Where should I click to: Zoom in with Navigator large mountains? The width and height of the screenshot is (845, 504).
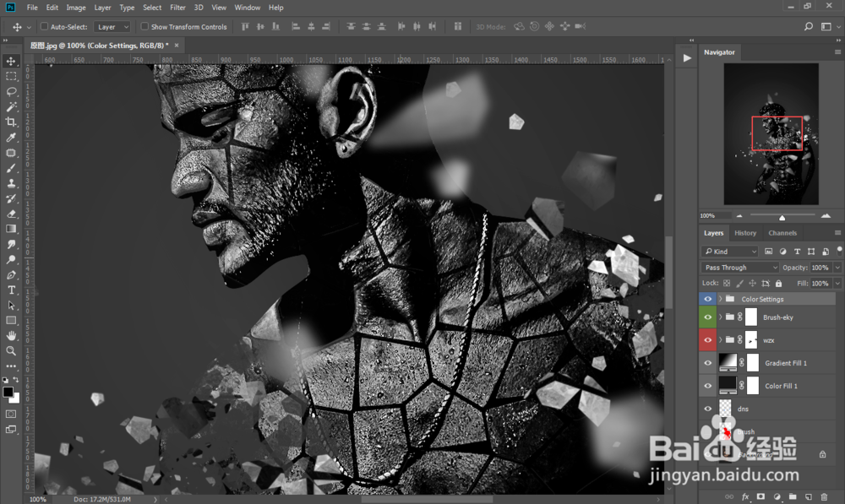pyautogui.click(x=826, y=216)
